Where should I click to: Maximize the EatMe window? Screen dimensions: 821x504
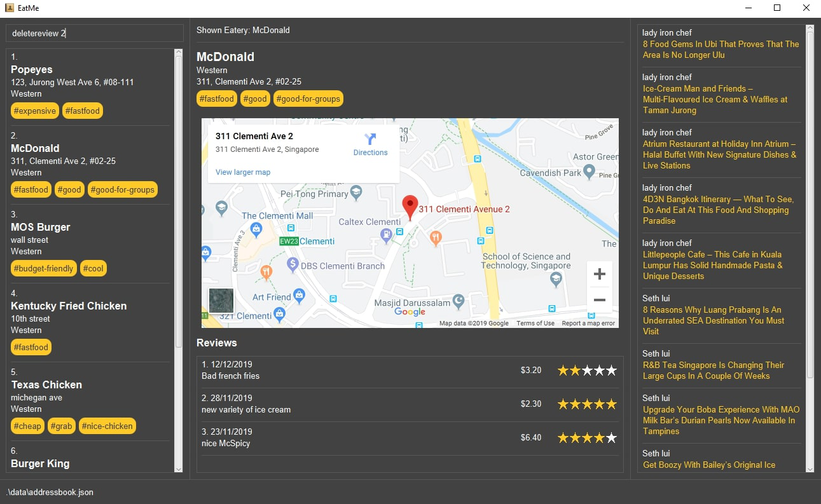pyautogui.click(x=776, y=8)
